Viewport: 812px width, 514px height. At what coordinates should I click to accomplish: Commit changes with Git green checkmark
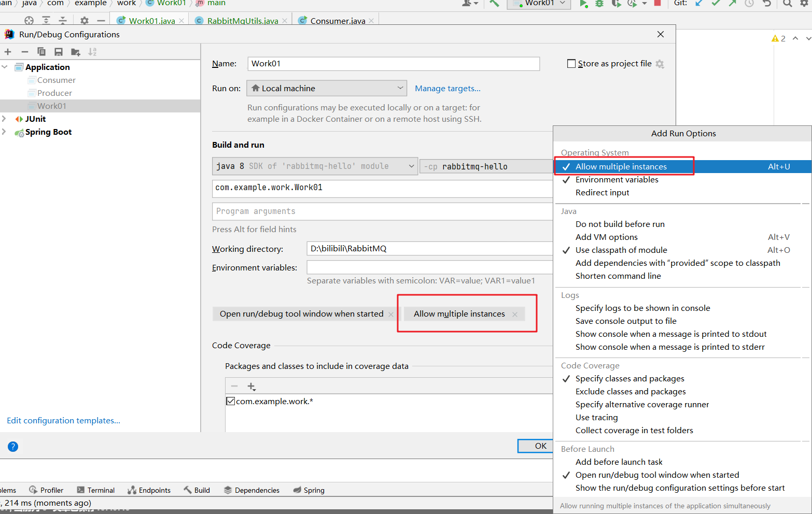[716, 3]
